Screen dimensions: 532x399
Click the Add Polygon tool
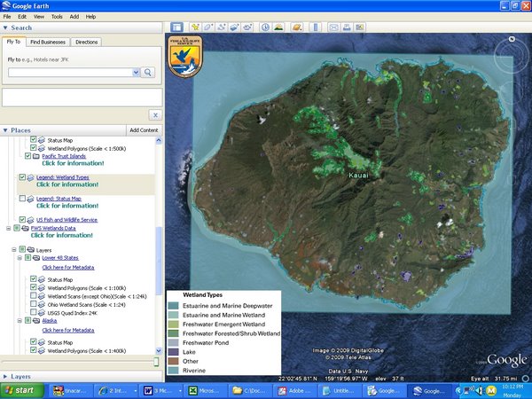(208, 27)
